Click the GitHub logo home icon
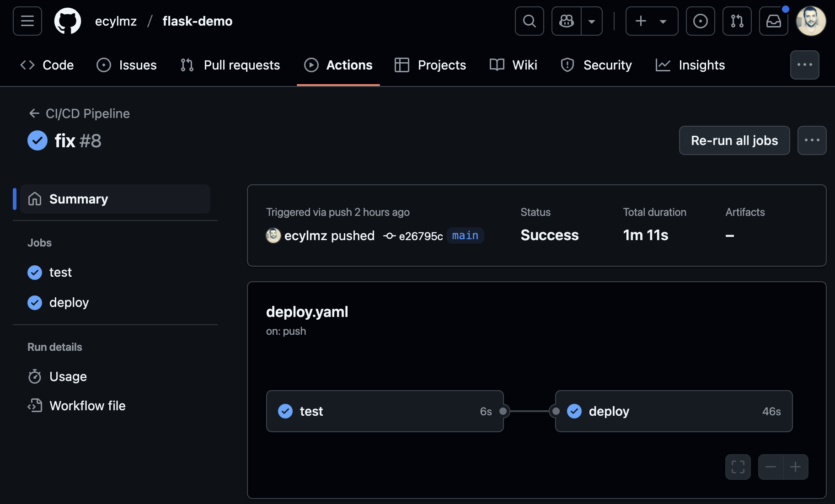Image resolution: width=835 pixels, height=504 pixels. [68, 21]
